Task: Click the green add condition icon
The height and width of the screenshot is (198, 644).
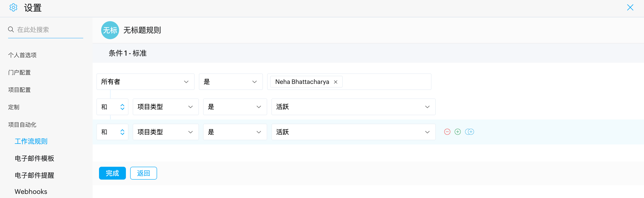Action: [458, 132]
